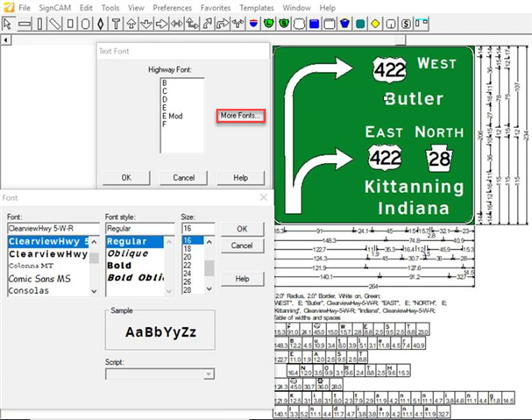Cancel the Text Font dialog

point(183,177)
